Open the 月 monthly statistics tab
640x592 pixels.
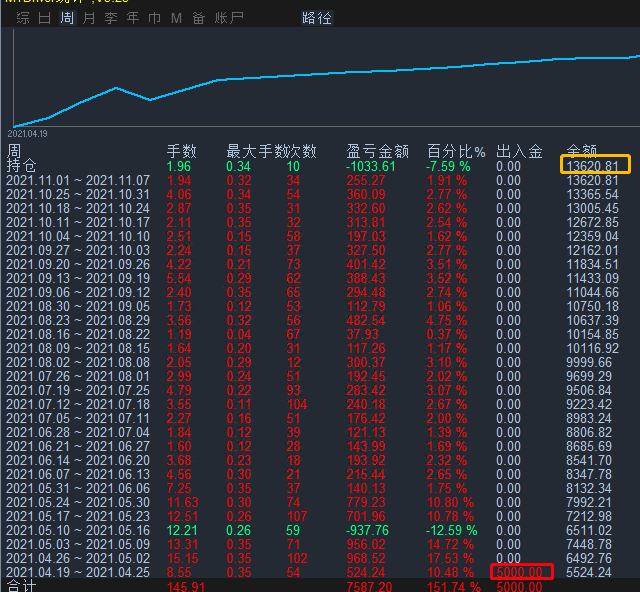click(x=89, y=18)
